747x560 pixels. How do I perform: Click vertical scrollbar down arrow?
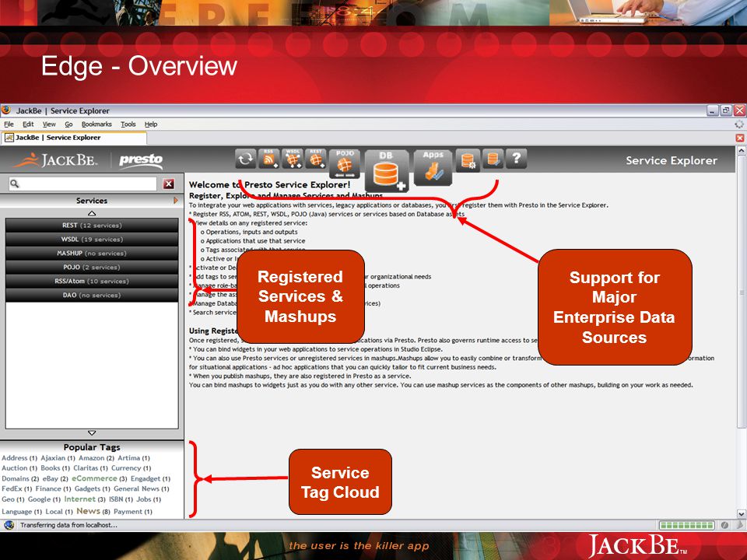click(741, 514)
